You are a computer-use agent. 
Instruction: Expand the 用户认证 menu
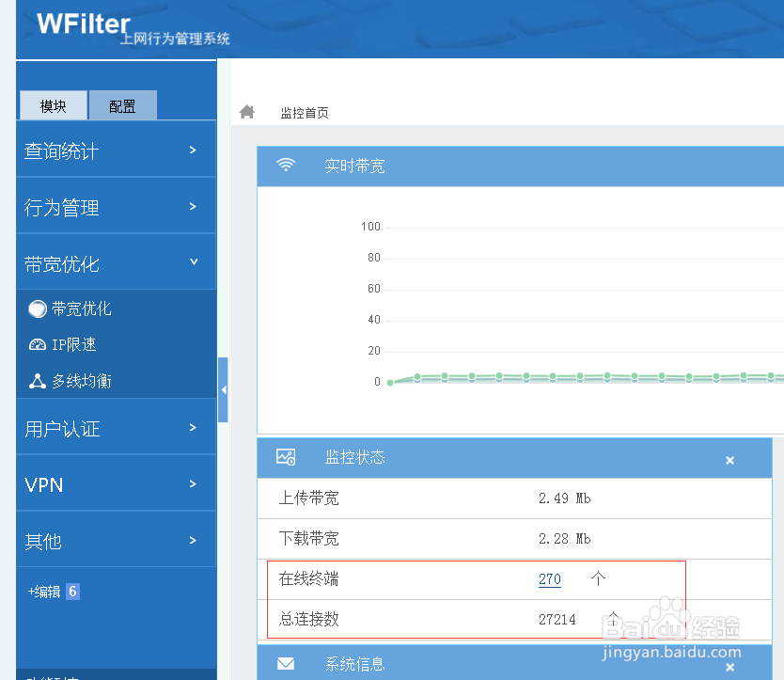[116, 428]
